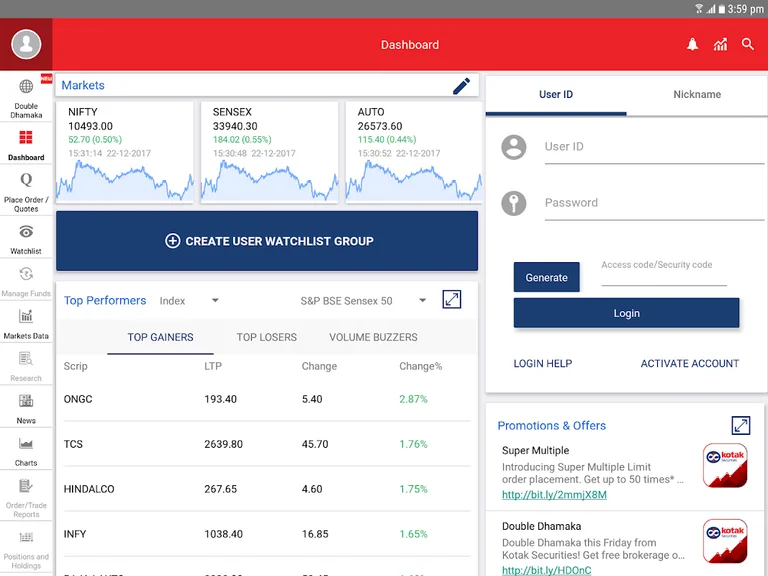Focus the User ID input field

[654, 147]
